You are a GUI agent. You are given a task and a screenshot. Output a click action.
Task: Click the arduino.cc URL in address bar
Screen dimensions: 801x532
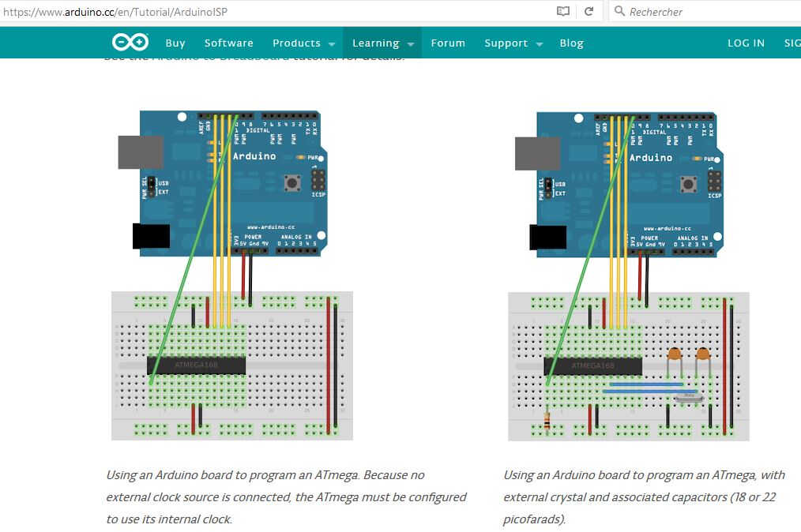(x=115, y=12)
